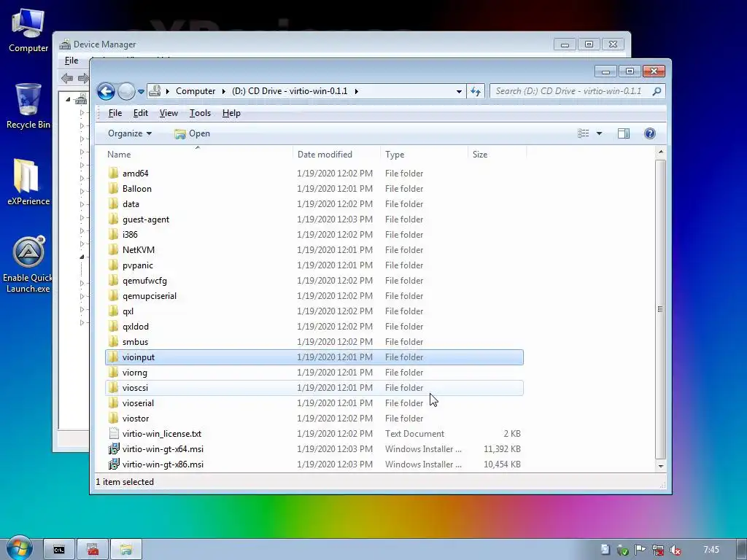Open the address bar history dropdown
747x560 pixels.
[459, 91]
